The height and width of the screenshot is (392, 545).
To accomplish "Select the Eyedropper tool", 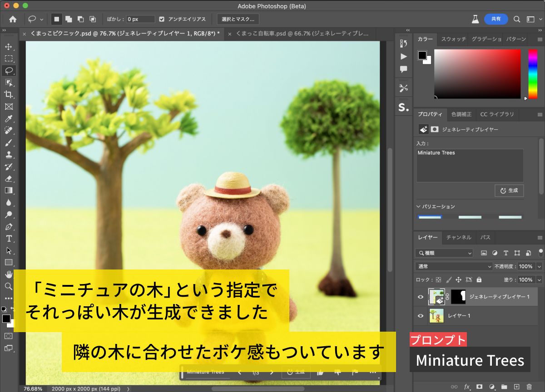I will 9,119.
